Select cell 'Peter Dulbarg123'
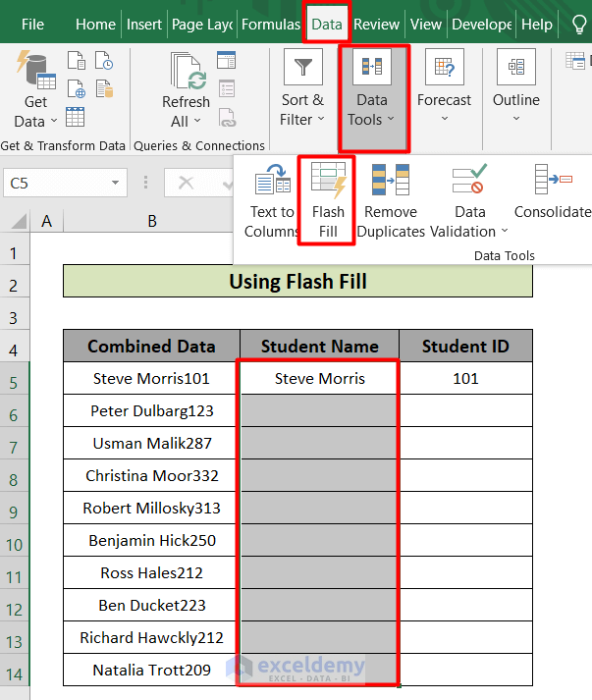592x700 pixels. [x=152, y=410]
